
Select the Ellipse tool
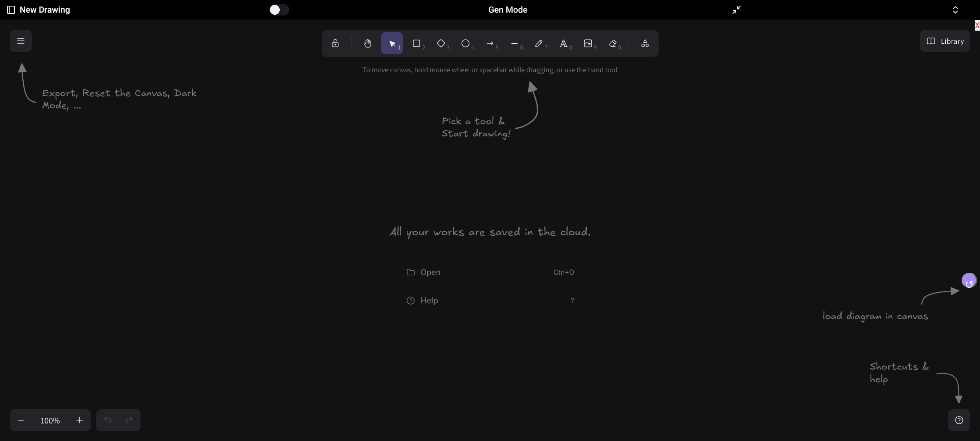[x=465, y=43]
